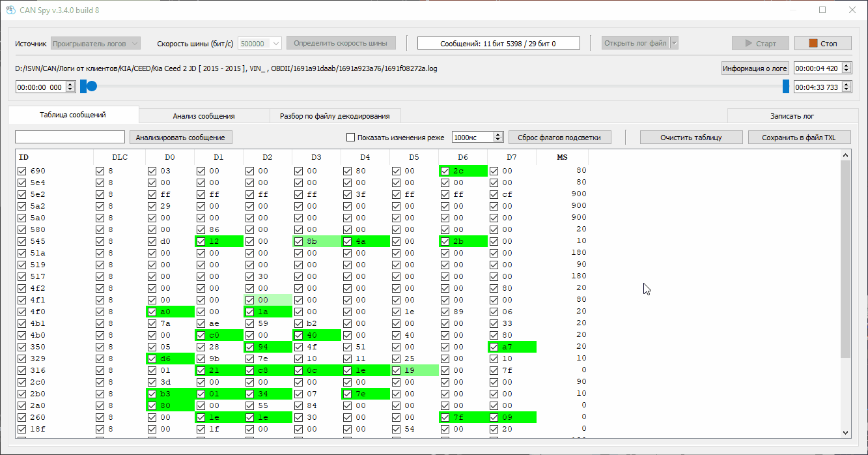Viewport: 868px width, 455px height.
Task: Click highlighted D4 cell 7e in row 2b0
Action: (365, 394)
